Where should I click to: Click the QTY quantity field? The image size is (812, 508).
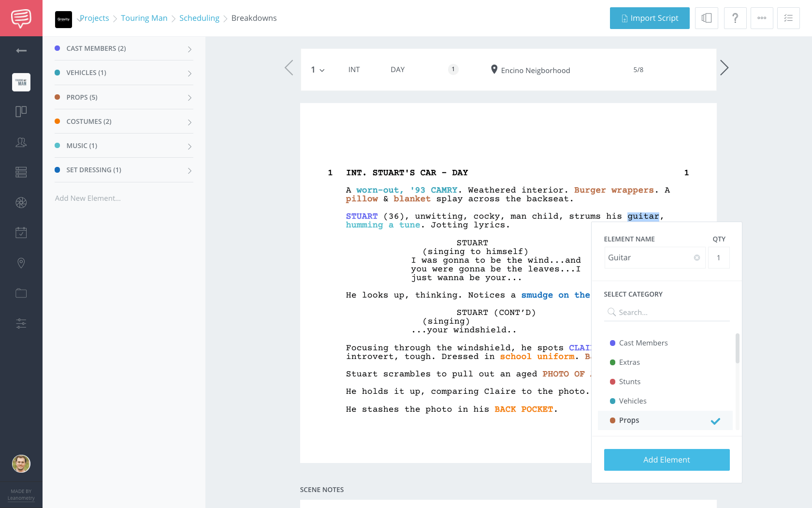pyautogui.click(x=719, y=258)
